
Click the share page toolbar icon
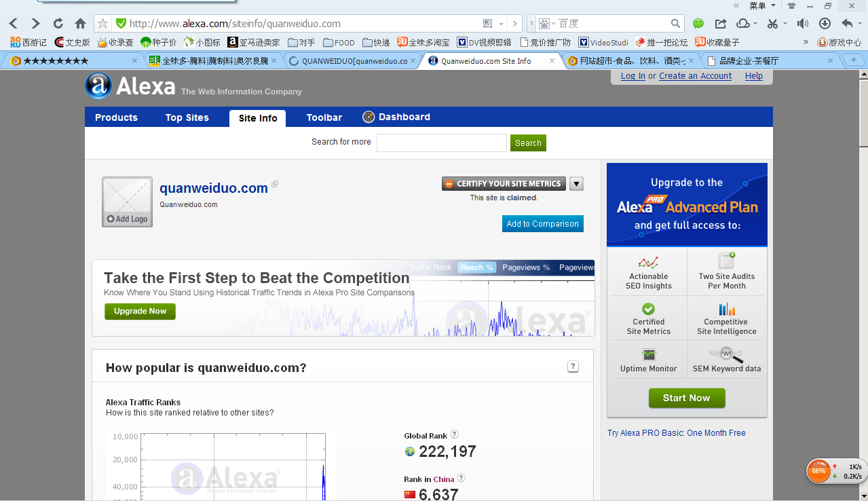coord(721,24)
